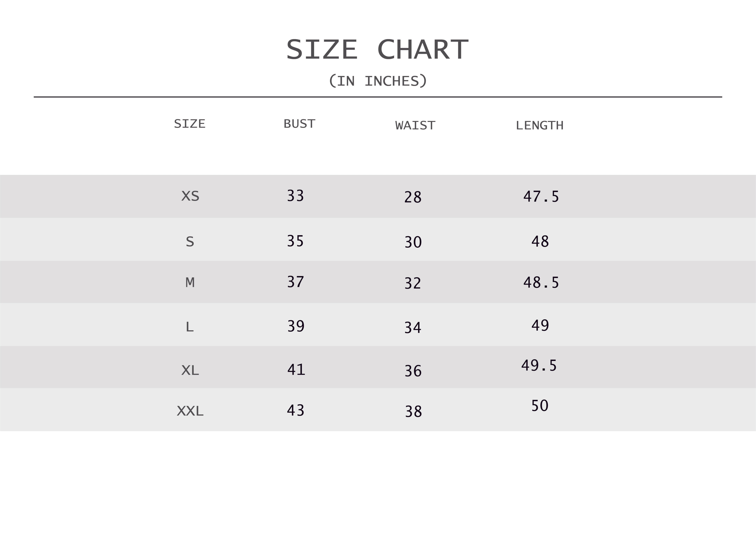
Task: Select the length value 50
Action: coord(540,406)
